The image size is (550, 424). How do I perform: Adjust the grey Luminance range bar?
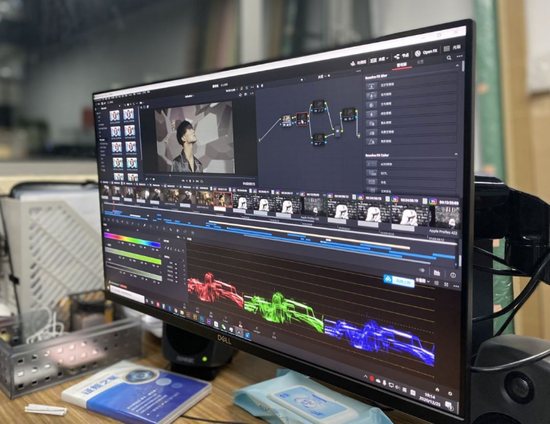tap(134, 272)
